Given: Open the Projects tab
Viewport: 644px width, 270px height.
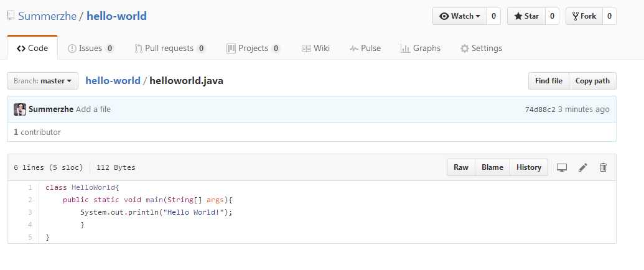Looking at the screenshot, I should (x=253, y=48).
